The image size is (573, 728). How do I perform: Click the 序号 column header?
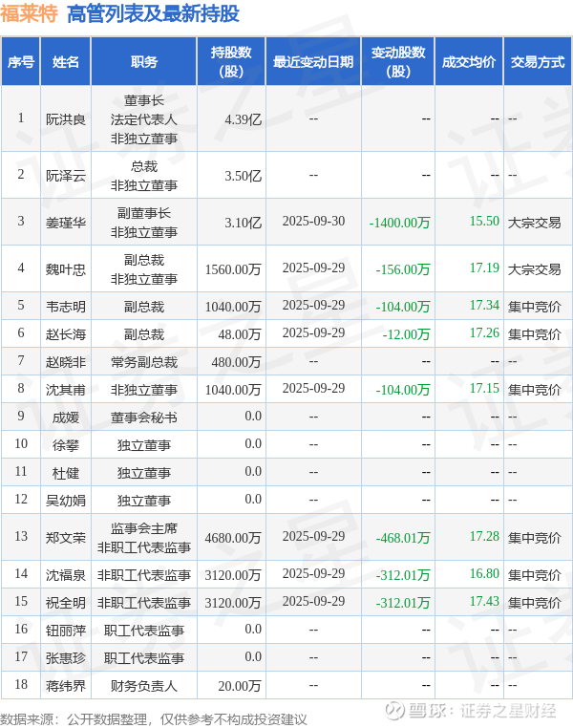click(20, 62)
